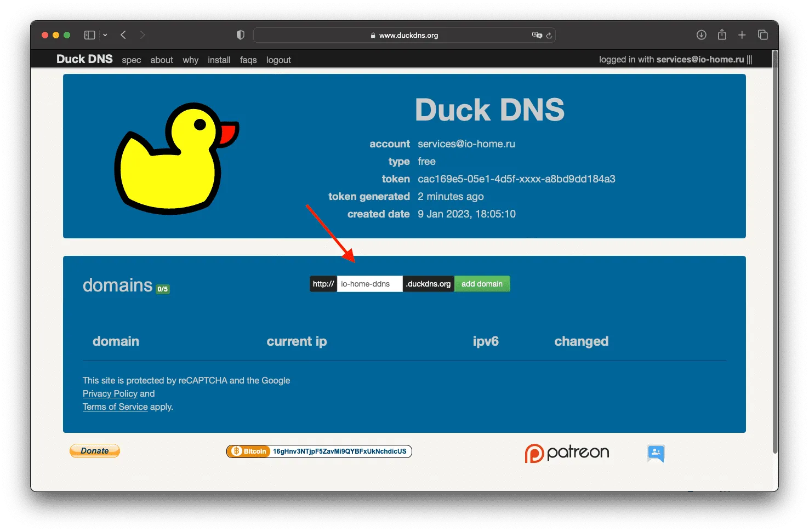Open a new tab with plus icon
Screen dimensions: 809x532
click(x=742, y=35)
